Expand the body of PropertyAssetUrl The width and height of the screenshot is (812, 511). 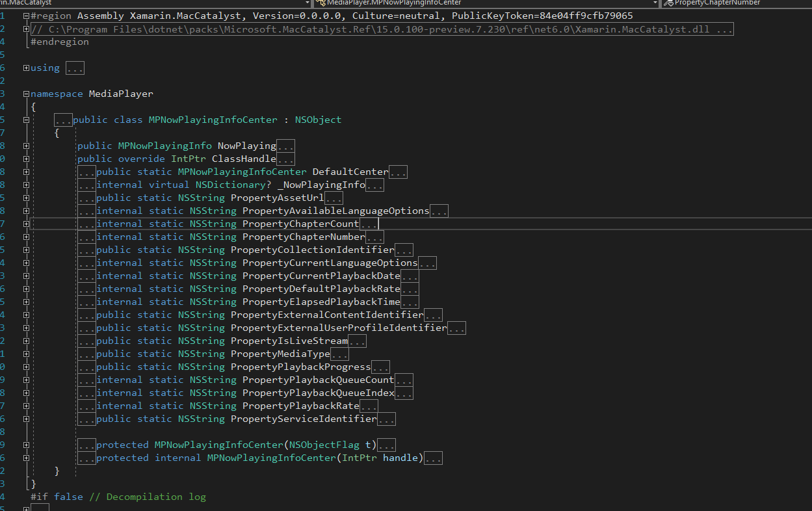coord(333,197)
